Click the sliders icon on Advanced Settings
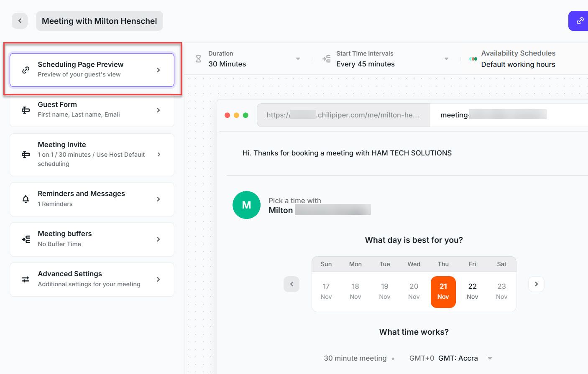 pos(25,279)
